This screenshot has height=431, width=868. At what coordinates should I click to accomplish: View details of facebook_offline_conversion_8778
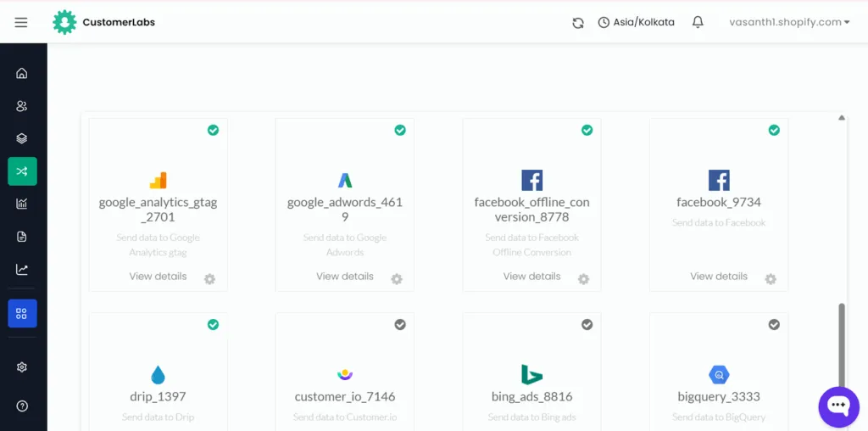click(532, 276)
